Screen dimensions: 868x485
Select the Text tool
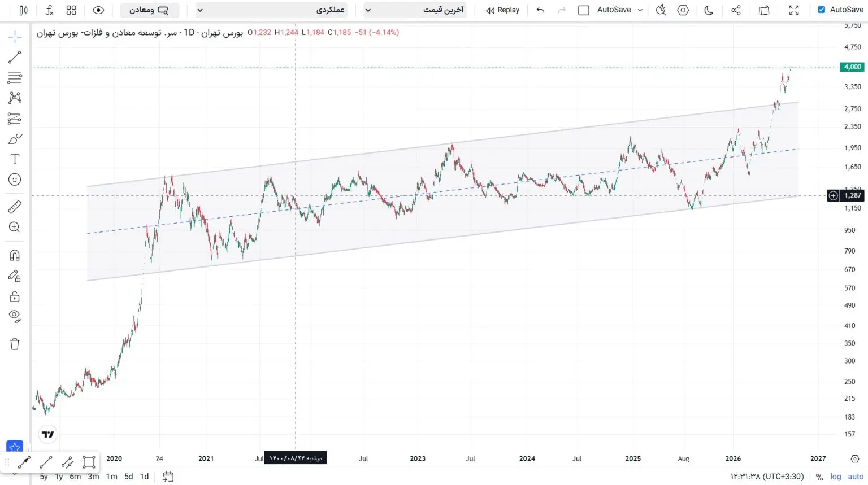(15, 159)
